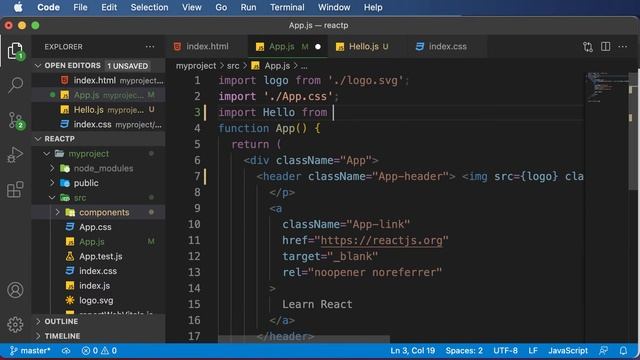The image size is (640, 360).
Task: Click the master branch indicator
Action: coord(30,351)
